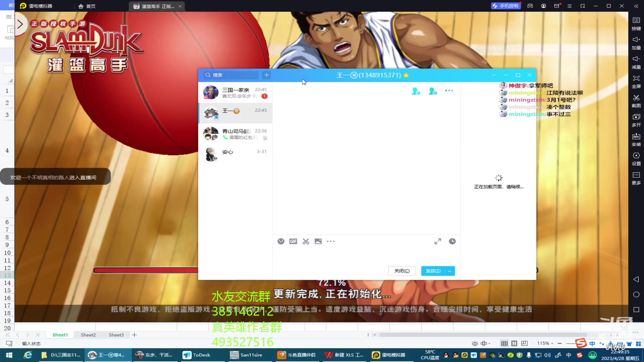This screenshot has height=362, width=644.
Task: Open chat message history clock icon
Action: point(452,241)
